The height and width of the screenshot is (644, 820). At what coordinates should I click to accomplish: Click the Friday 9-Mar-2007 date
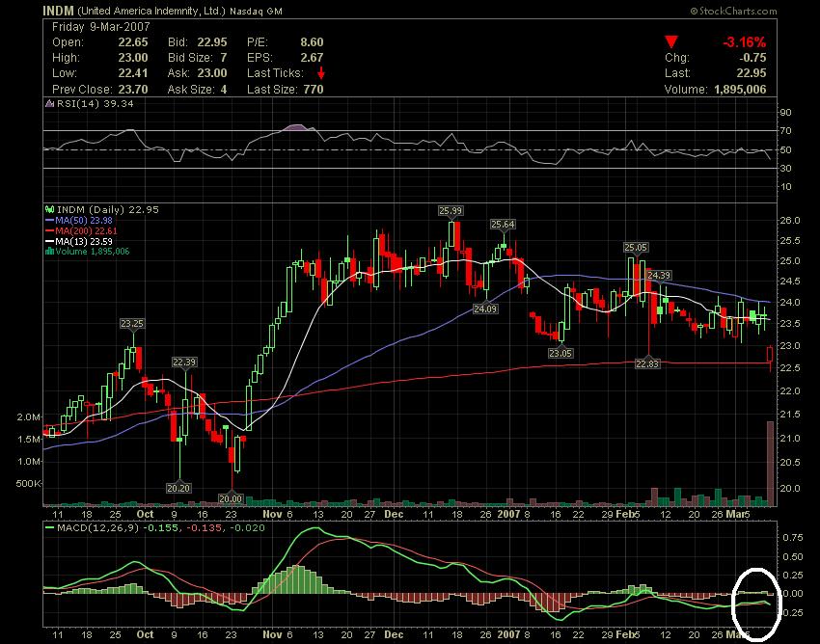[101, 27]
